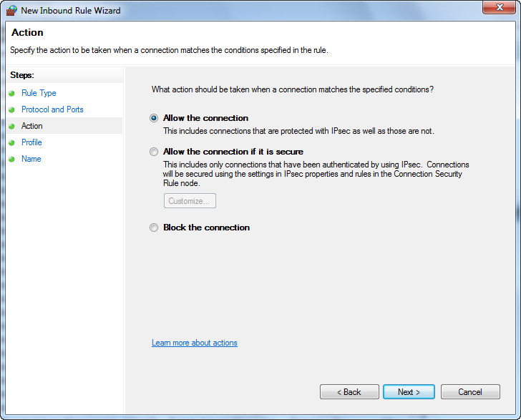The height and width of the screenshot is (420, 521).
Task: Open the Name step
Action: [x=31, y=159]
